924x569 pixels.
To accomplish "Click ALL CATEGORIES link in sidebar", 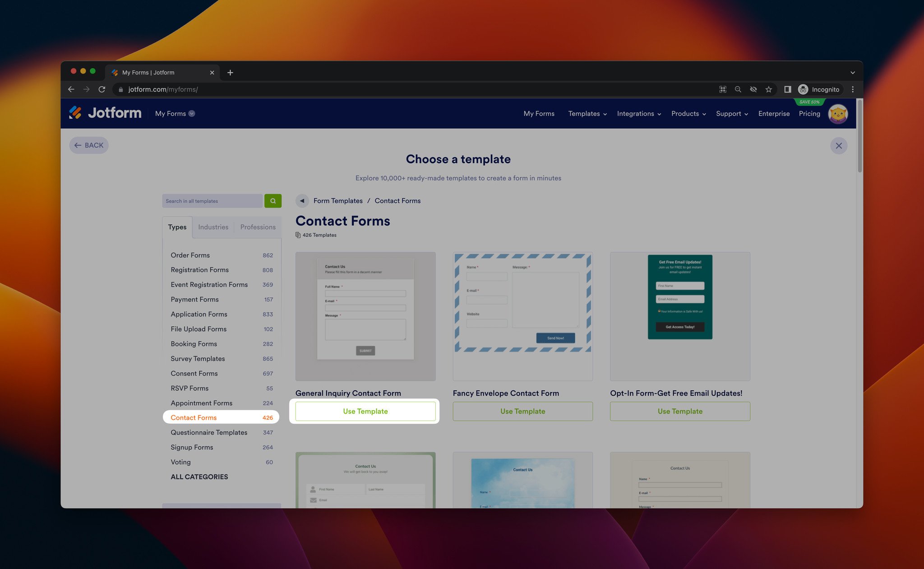I will coord(199,476).
